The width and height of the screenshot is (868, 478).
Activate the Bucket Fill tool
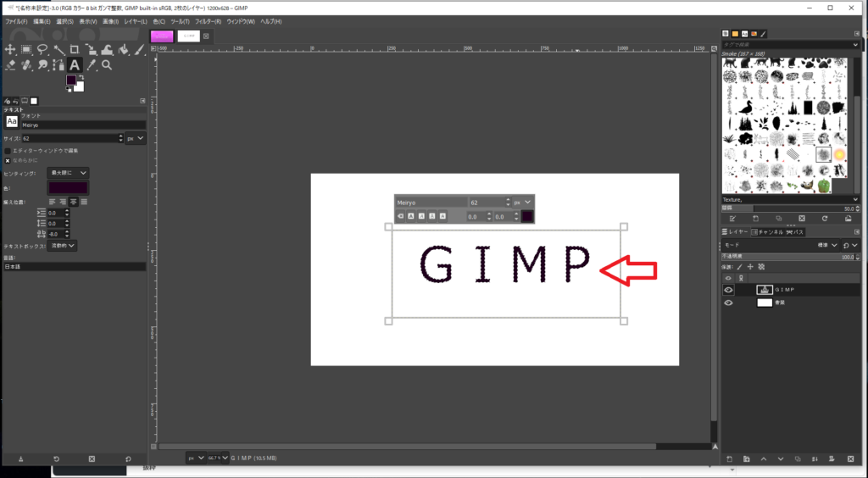click(x=123, y=50)
